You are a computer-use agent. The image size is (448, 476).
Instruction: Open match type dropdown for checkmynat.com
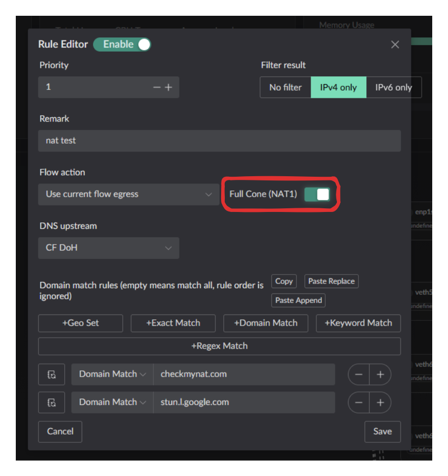(x=112, y=374)
